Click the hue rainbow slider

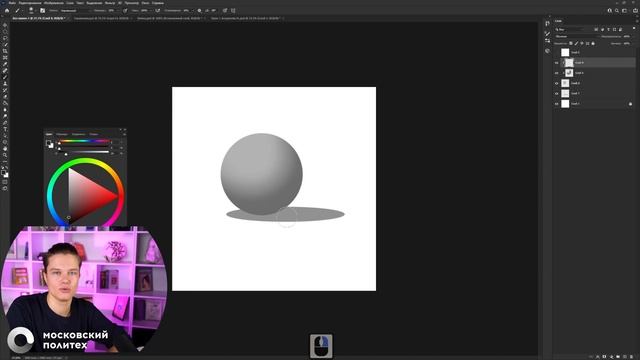[84, 141]
